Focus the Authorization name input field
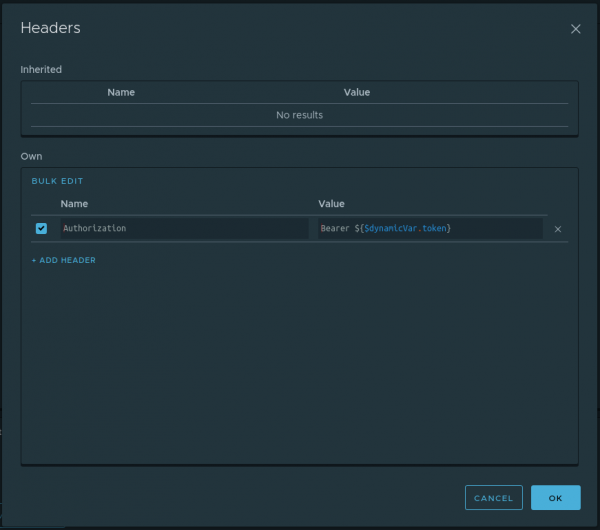This screenshot has height=530, width=600. point(183,228)
